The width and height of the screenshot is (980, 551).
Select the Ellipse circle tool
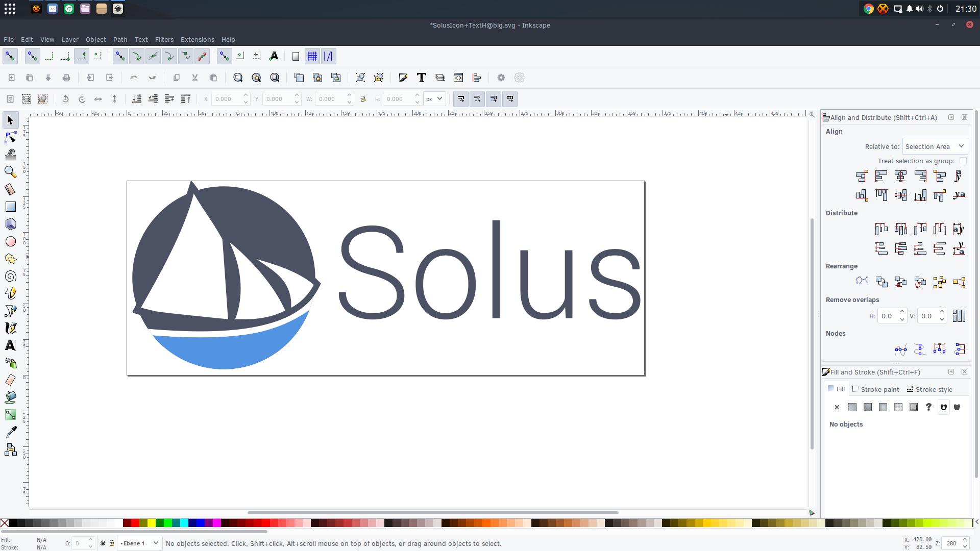click(x=10, y=241)
